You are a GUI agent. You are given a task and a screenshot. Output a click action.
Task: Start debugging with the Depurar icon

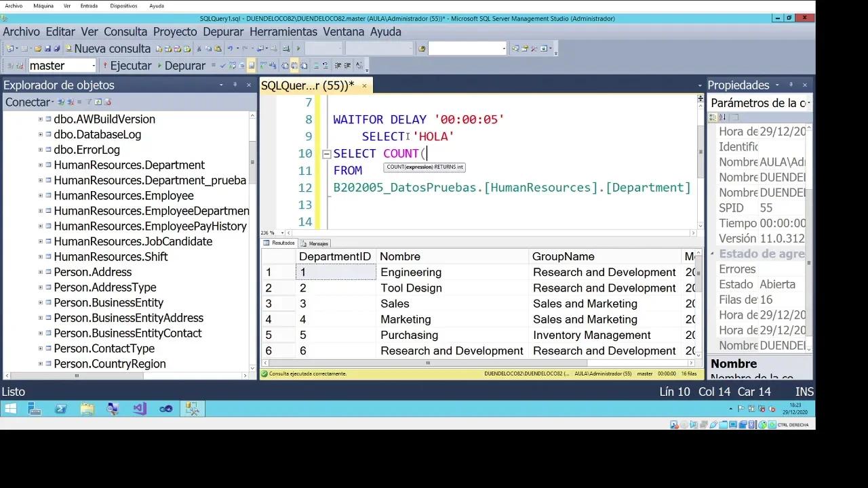[159, 65]
